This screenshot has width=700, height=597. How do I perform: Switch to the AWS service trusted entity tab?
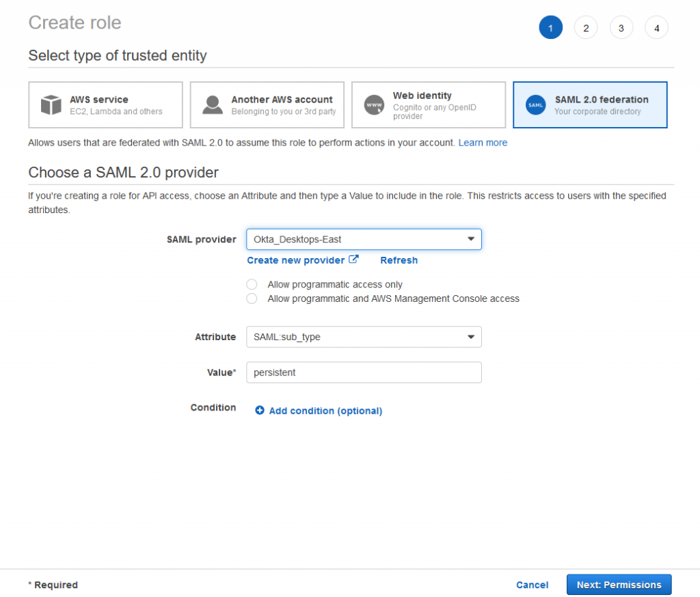pyautogui.click(x=105, y=104)
